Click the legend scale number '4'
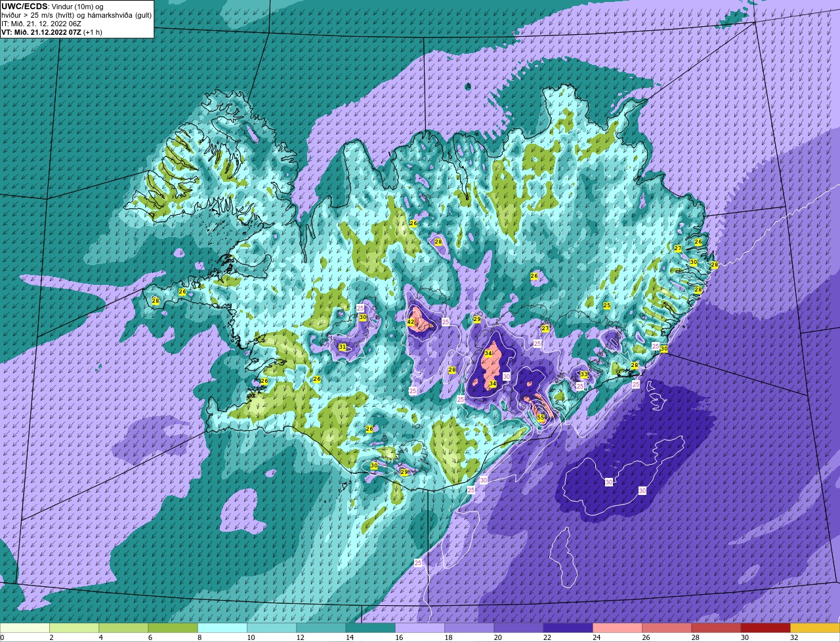This screenshot has width=840, height=642. (100, 637)
